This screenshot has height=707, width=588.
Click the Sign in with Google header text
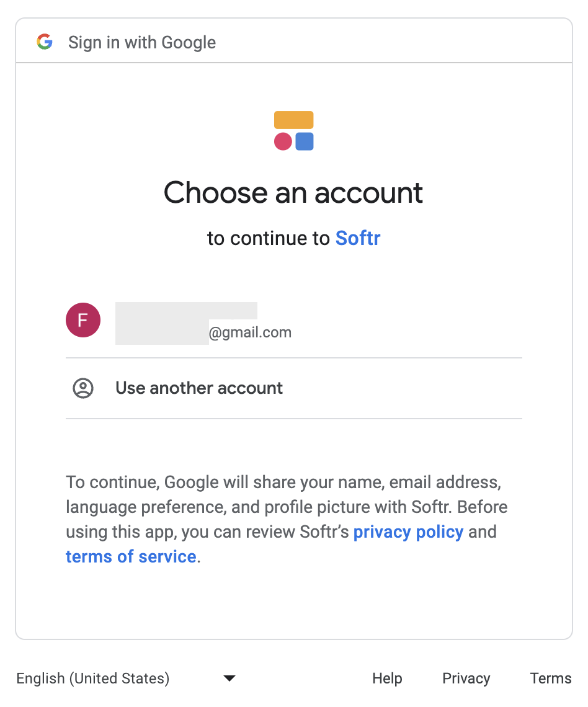142,42
